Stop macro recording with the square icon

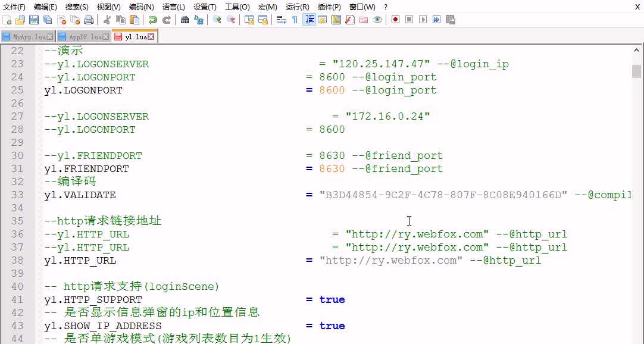[409, 20]
